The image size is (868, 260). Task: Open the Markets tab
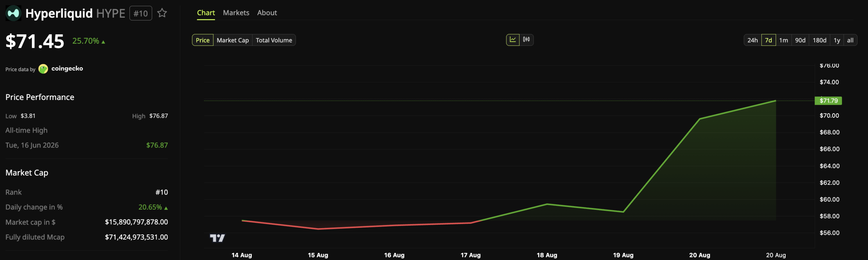coord(236,13)
